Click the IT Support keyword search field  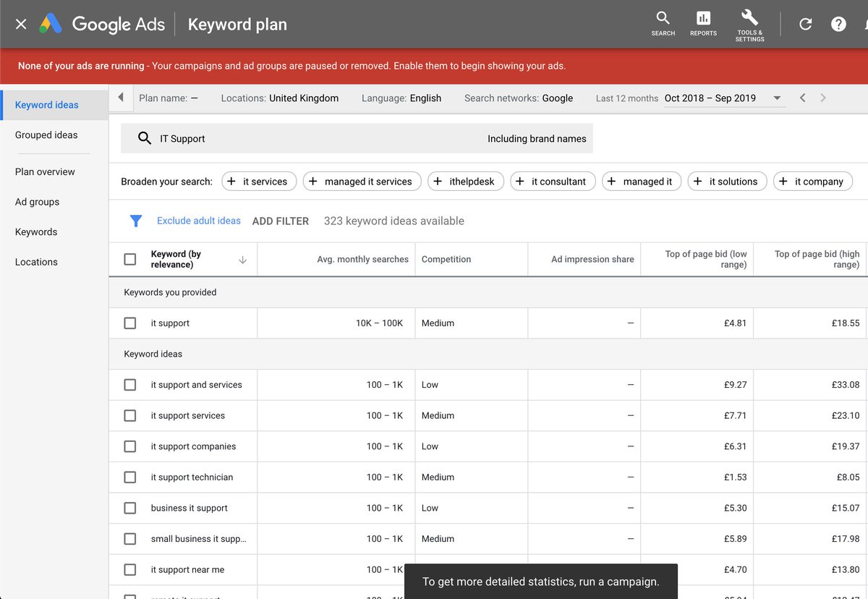pos(357,138)
